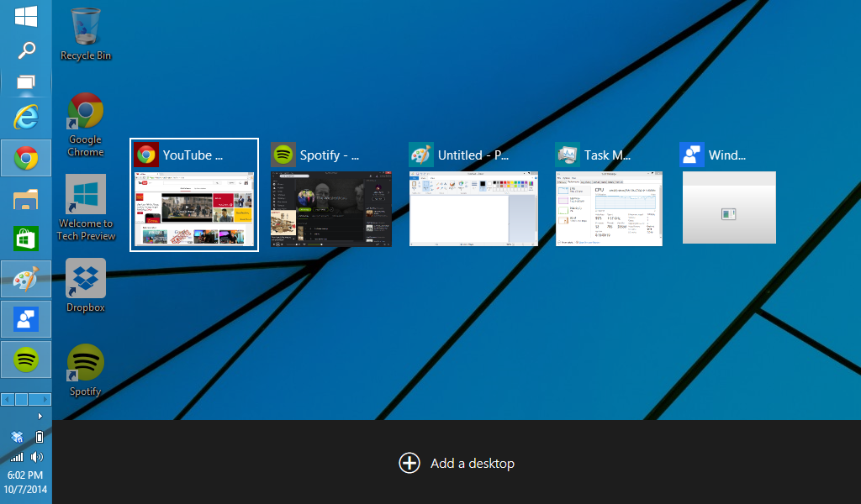Viewport: 861px width, 504px height.
Task: Open the Windows Start button
Action: tap(26, 16)
